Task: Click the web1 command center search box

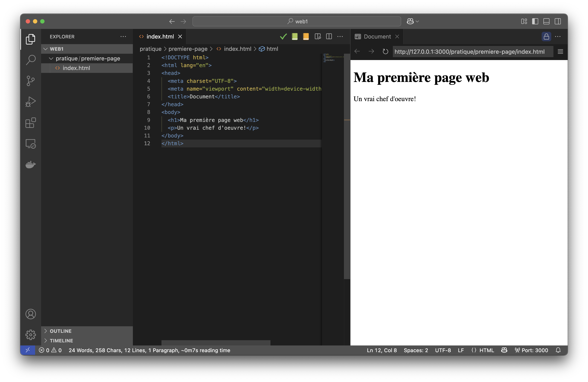Action: coord(297,22)
